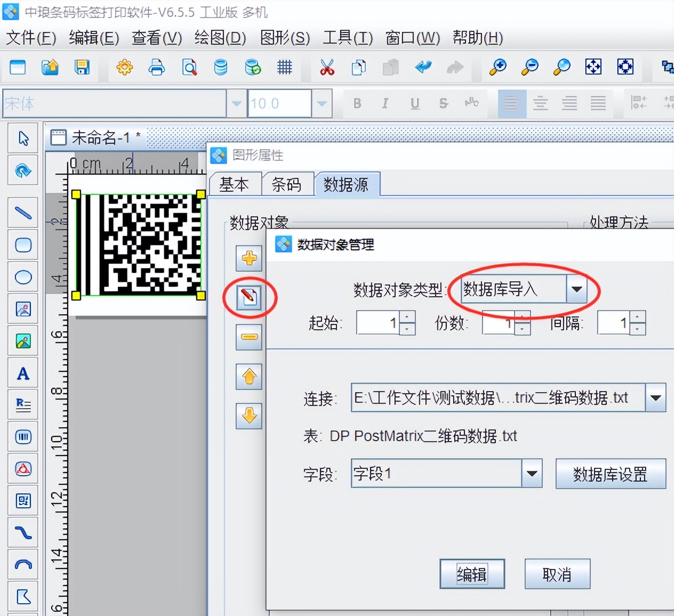Select the barcode drawing tool
The height and width of the screenshot is (616, 674).
tap(23, 437)
